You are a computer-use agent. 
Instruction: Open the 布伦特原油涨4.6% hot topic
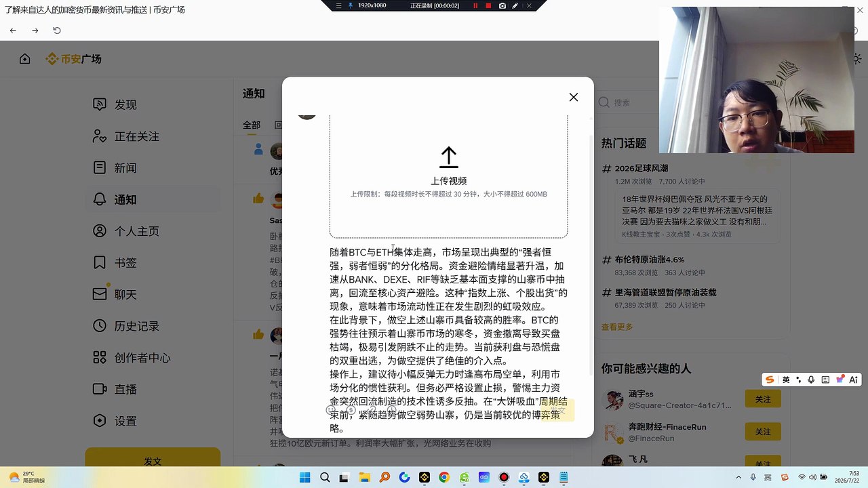coord(649,260)
